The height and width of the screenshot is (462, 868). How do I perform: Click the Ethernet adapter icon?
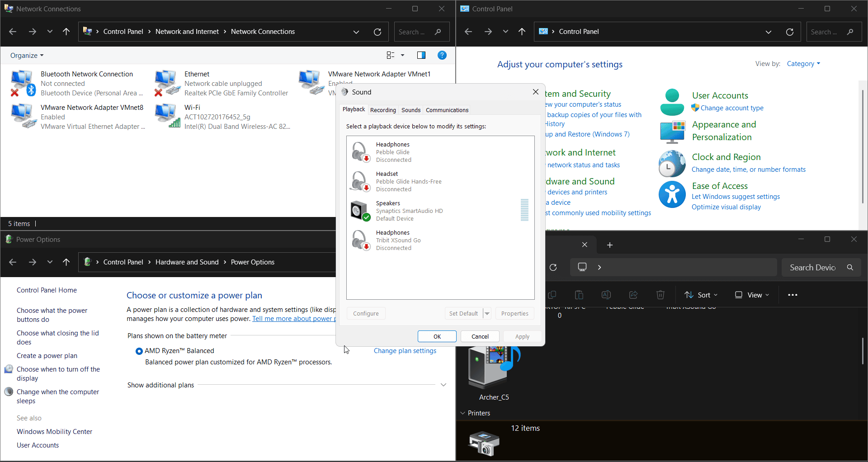165,83
